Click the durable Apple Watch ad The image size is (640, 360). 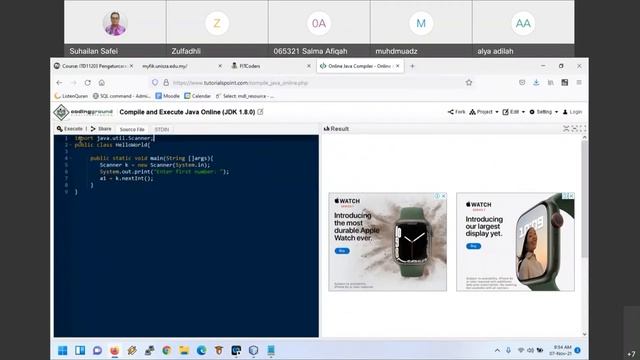pyautogui.click(x=387, y=242)
